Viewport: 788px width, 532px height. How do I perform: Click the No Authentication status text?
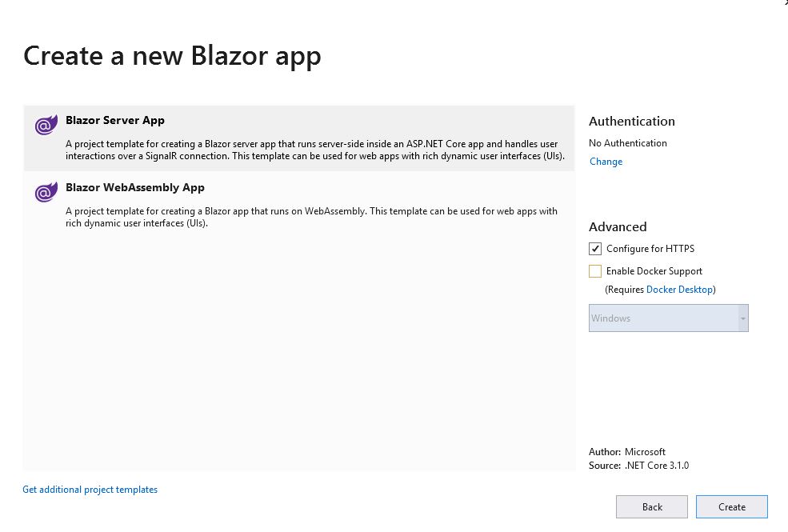click(628, 143)
